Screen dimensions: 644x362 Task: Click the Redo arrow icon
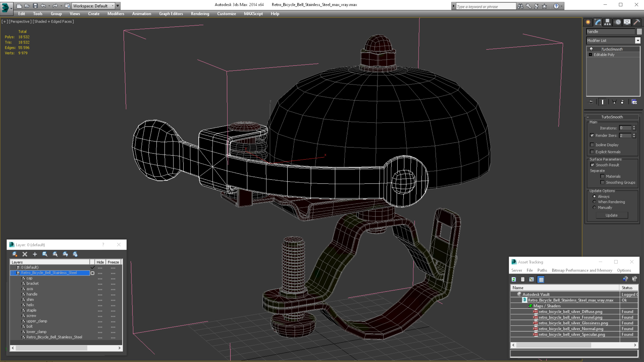[55, 6]
